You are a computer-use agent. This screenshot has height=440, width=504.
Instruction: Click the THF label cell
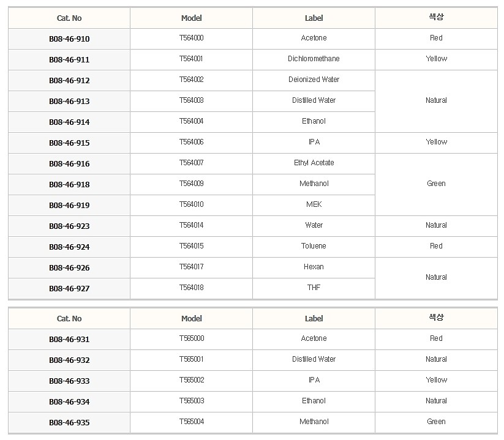(x=314, y=288)
